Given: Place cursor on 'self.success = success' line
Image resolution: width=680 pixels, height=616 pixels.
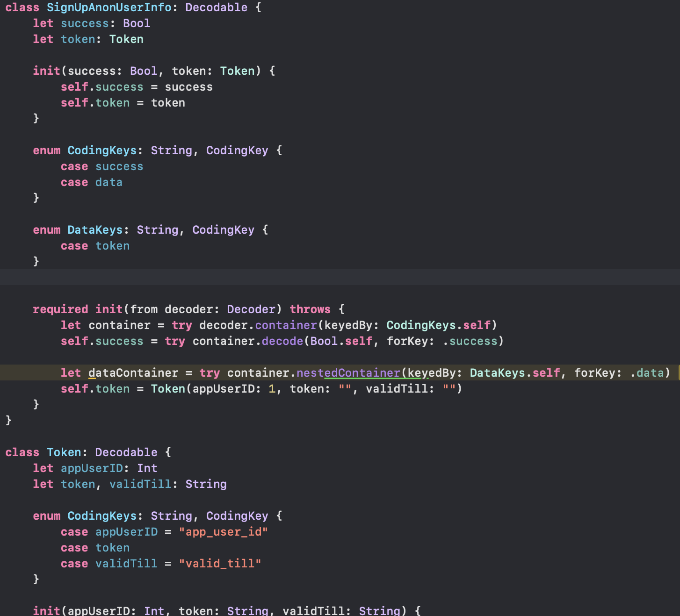Looking at the screenshot, I should 137,87.
